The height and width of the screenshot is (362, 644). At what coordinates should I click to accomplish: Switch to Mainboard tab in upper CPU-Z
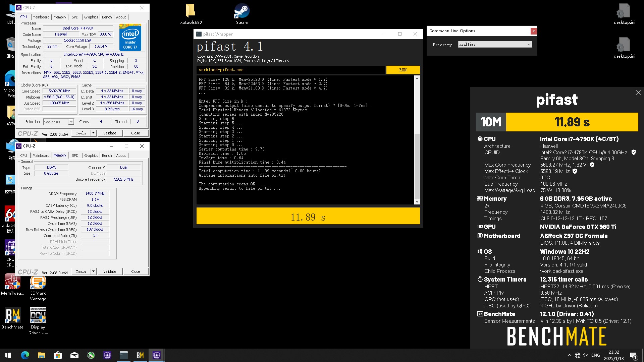(x=41, y=17)
